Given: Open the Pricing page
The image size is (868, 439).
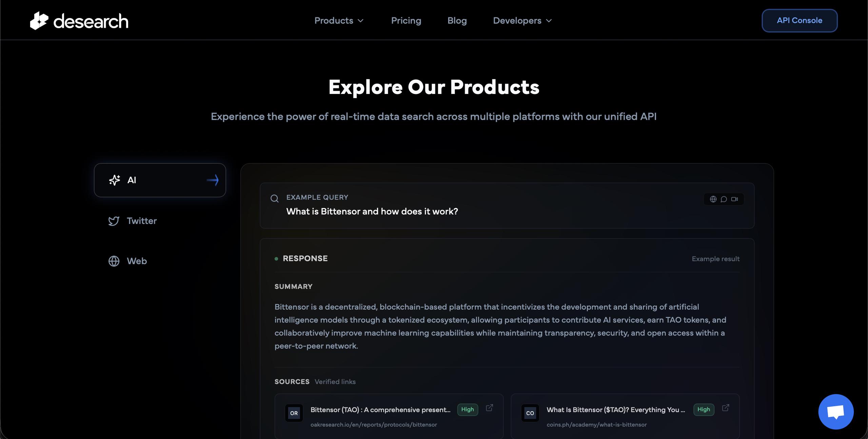Looking at the screenshot, I should (x=406, y=21).
